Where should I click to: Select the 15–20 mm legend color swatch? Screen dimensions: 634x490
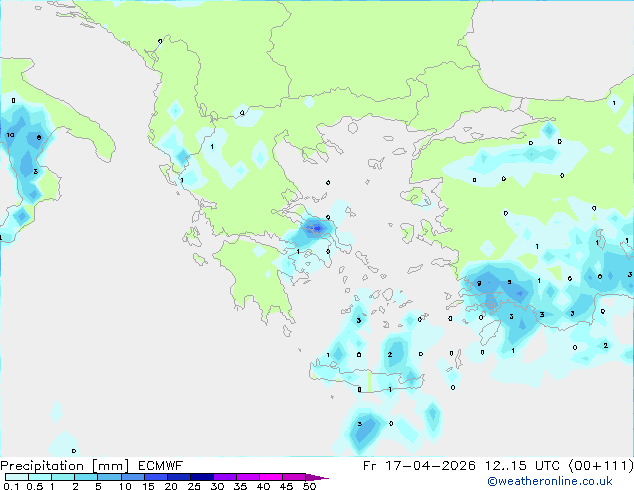pos(155,477)
